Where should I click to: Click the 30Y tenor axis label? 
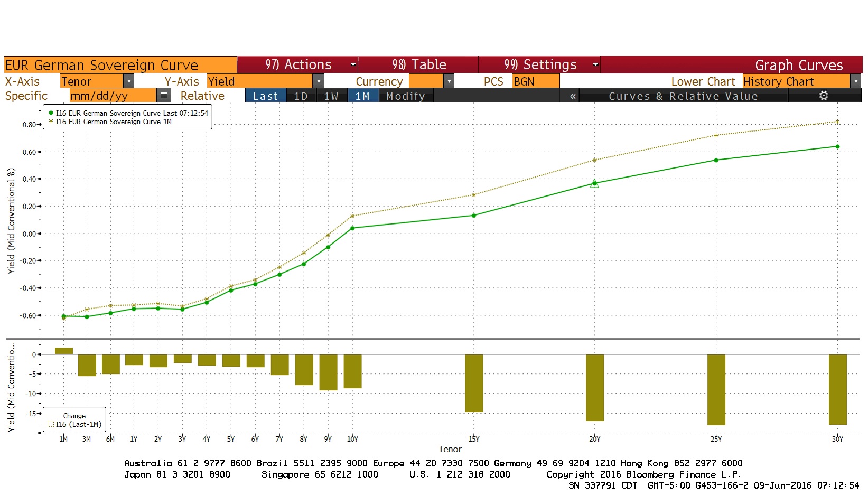[x=837, y=439]
